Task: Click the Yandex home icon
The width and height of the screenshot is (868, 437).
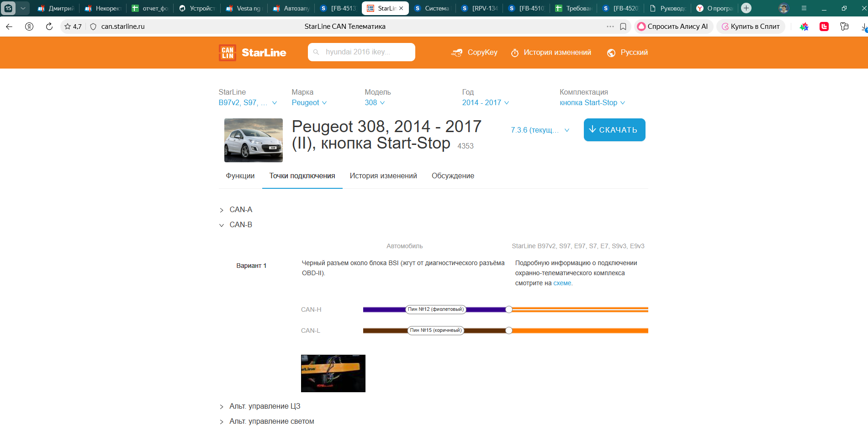Action: (29, 27)
